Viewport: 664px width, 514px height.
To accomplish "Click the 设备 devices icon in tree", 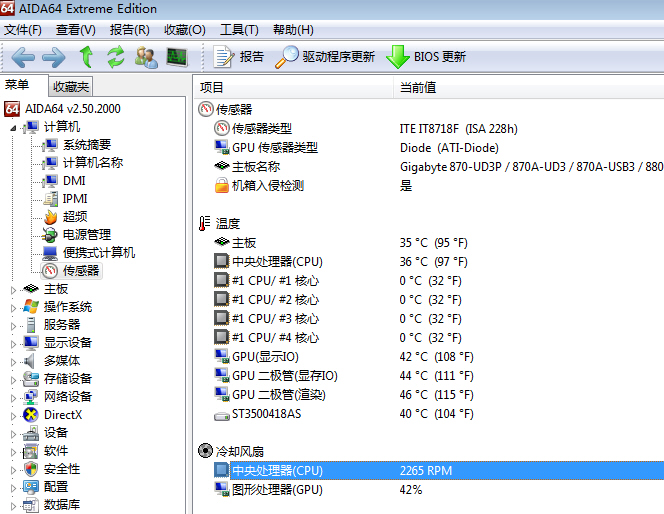I will click(x=30, y=433).
